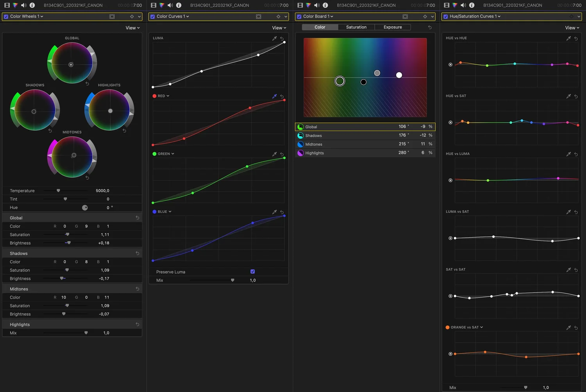This screenshot has height=392, width=586.
Task: Click the reset arrow in the Color Board panel
Action: coord(429,27)
